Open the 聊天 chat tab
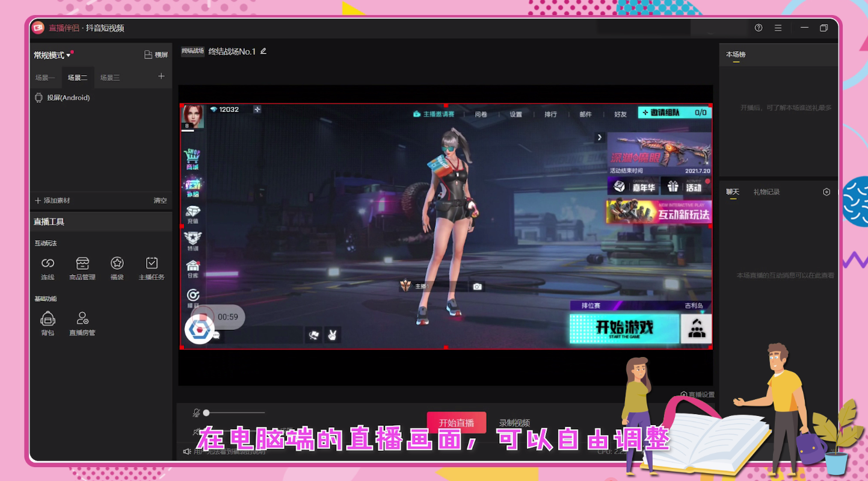868x481 pixels. coord(733,192)
